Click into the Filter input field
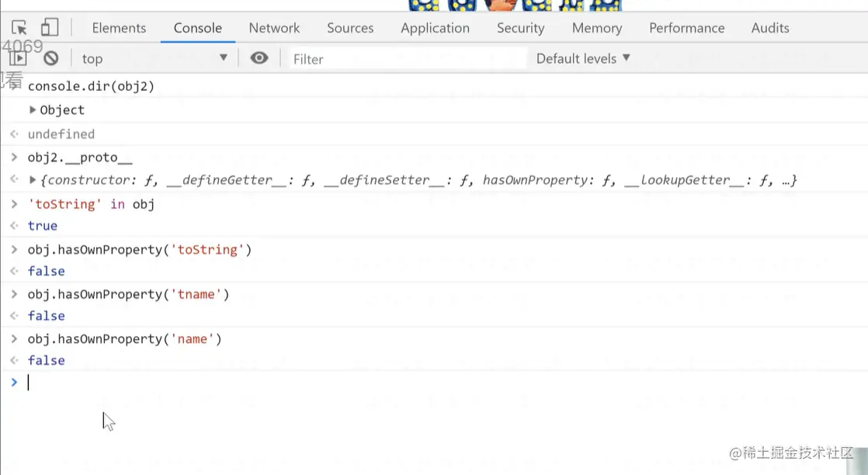 coord(408,59)
